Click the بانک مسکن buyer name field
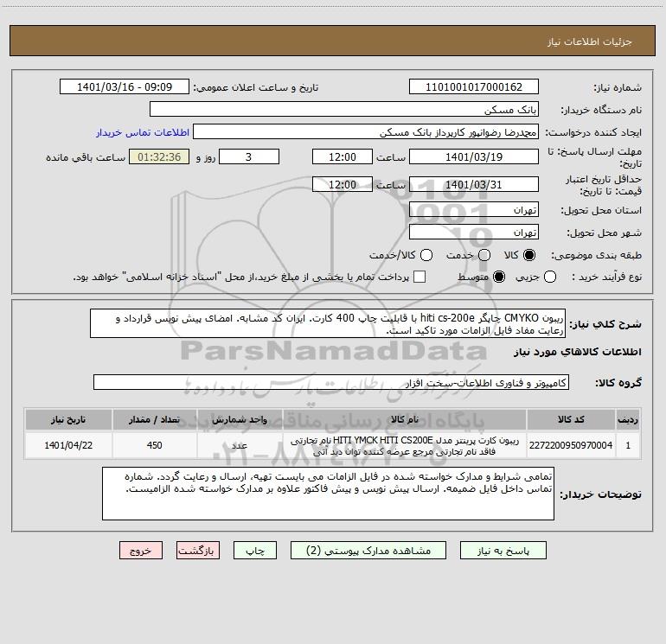The height and width of the screenshot is (644, 666). [x=344, y=110]
